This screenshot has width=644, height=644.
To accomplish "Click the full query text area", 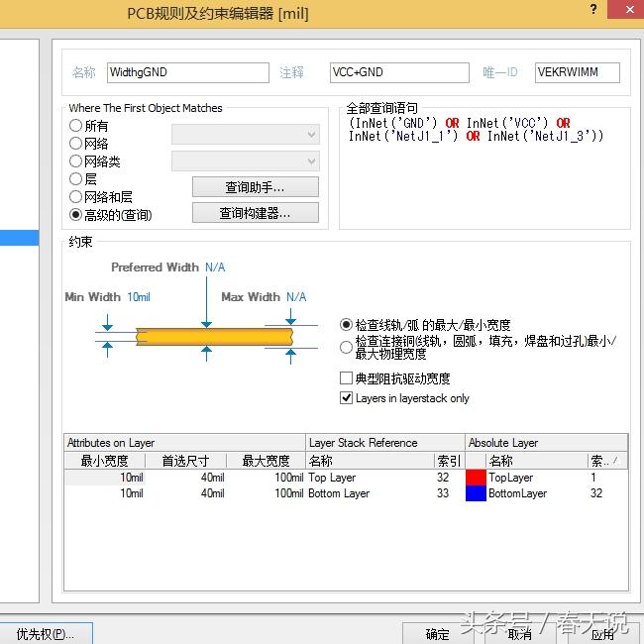I will tap(484, 168).
